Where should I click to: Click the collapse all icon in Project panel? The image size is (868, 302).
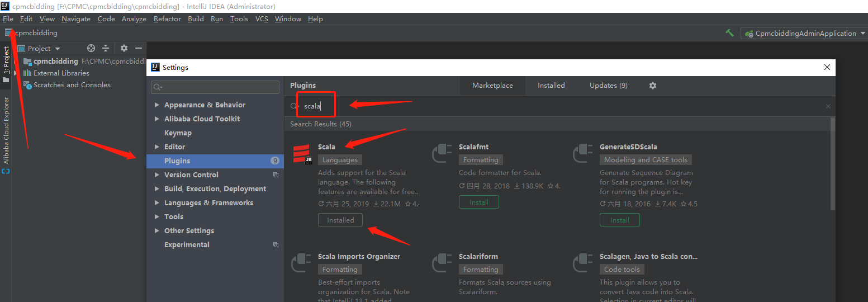(x=106, y=49)
